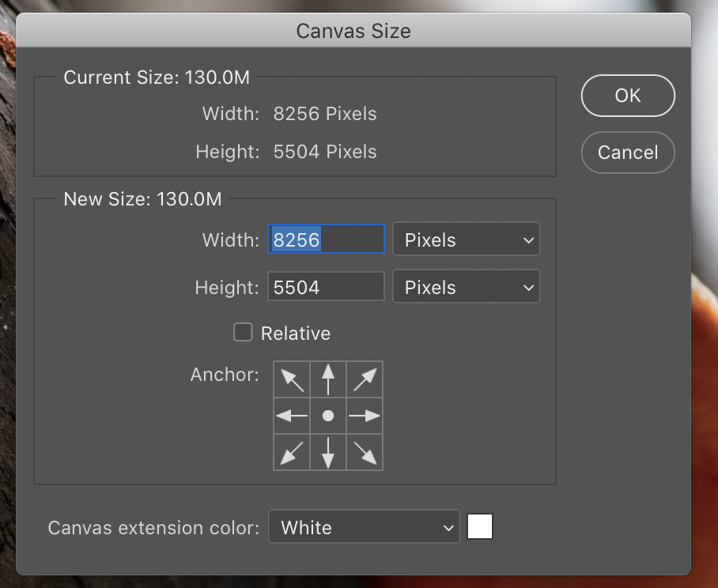Set anchor to top-center up arrow

click(328, 379)
